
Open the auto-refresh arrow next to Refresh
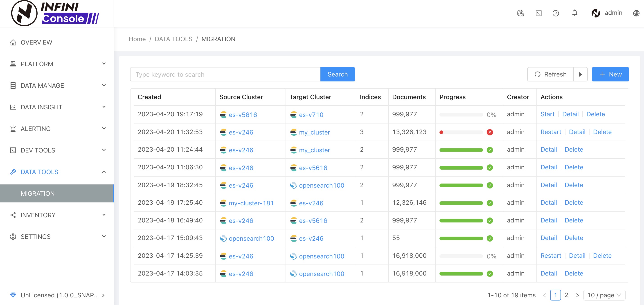(580, 74)
